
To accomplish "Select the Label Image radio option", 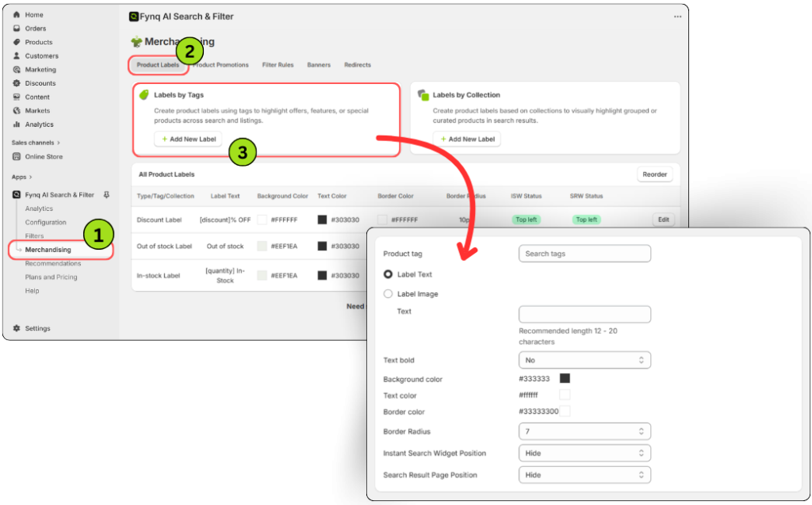I will 388,293.
